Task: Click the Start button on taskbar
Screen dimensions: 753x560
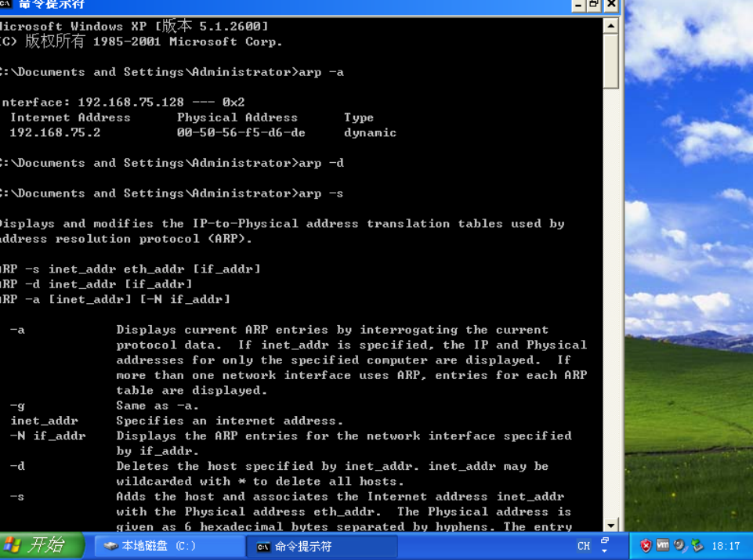Action: [41, 546]
